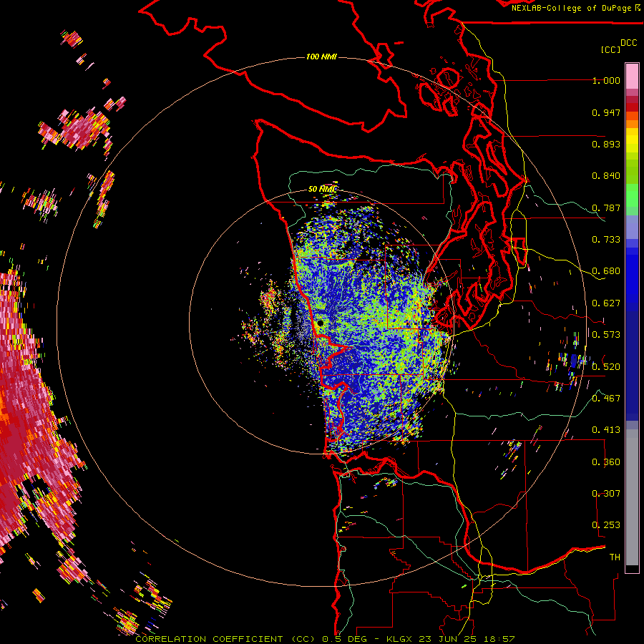This screenshot has width=644, height=644.
Task: Click the 23 JUN 25 18:57 timestamp
Action: tap(467, 639)
